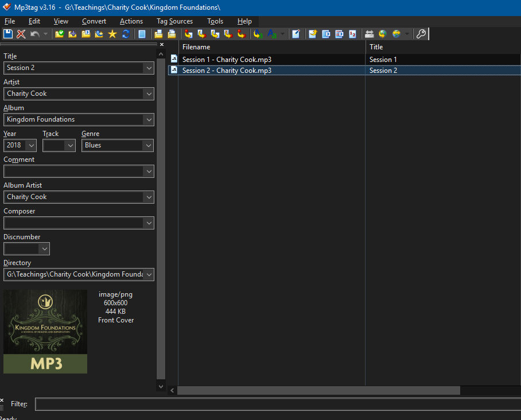
Task: Open the Year dropdown list
Action: [x=31, y=146]
